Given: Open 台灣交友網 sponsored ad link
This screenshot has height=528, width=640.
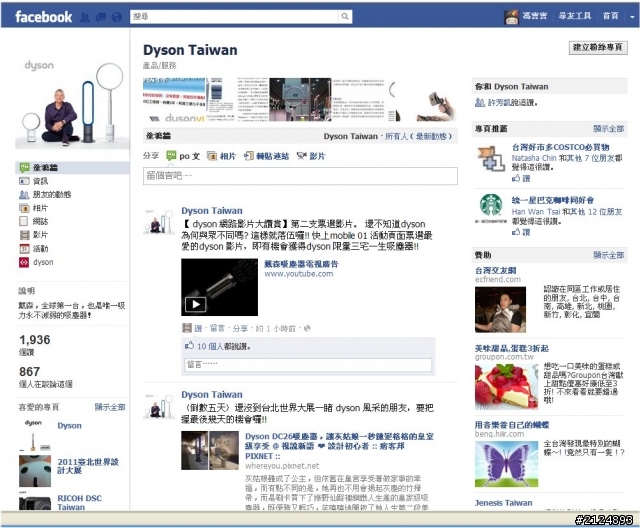Looking at the screenshot, I should pos(496,270).
